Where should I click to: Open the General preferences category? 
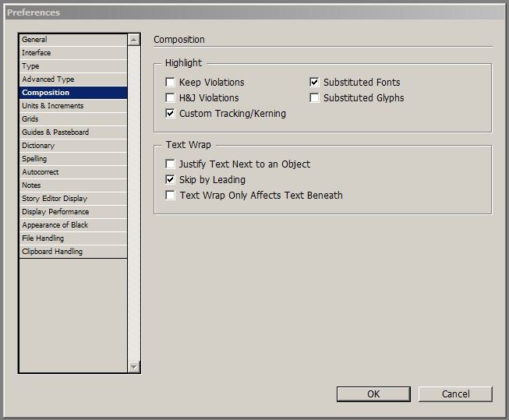[73, 40]
